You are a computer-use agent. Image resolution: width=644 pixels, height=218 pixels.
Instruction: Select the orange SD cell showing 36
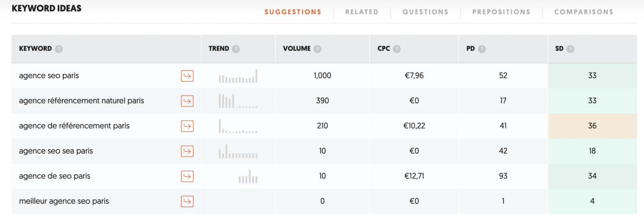[592, 126]
